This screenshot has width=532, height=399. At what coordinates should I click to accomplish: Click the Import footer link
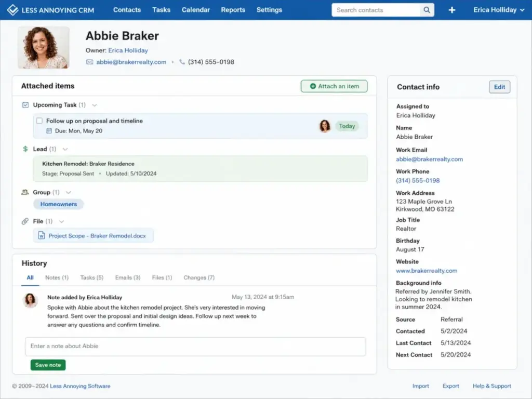[x=421, y=386]
